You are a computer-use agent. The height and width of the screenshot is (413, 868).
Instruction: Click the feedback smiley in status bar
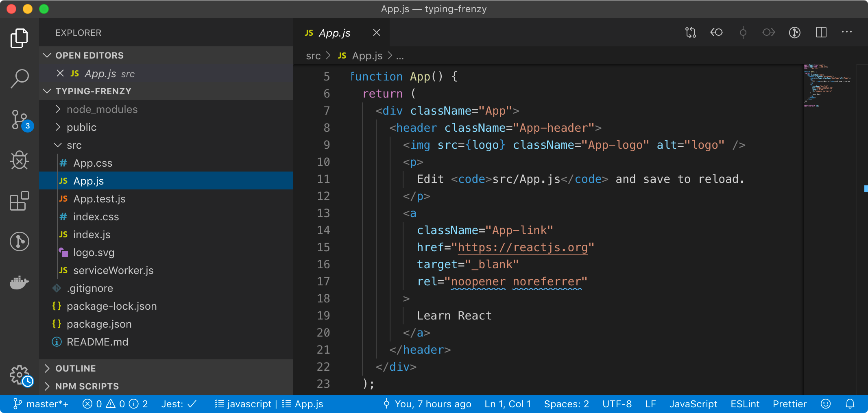(826, 404)
